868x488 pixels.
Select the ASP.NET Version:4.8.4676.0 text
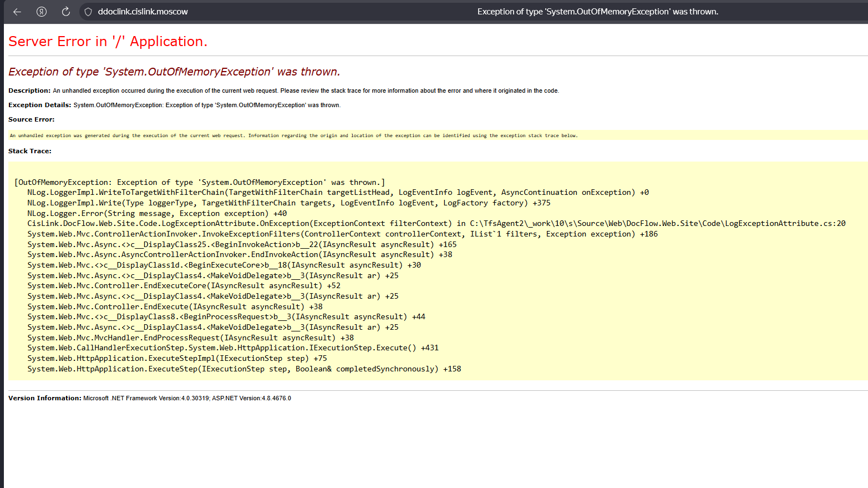click(x=251, y=399)
